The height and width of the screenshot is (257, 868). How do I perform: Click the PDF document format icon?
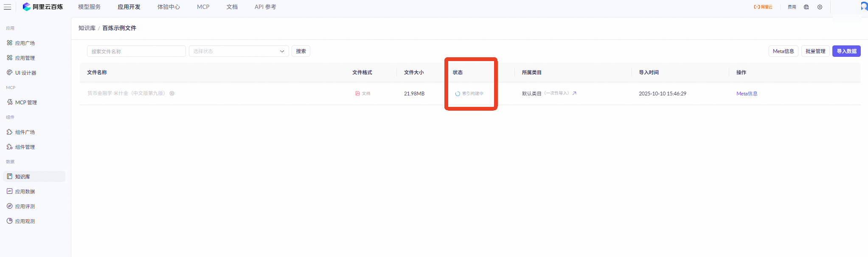(357, 93)
